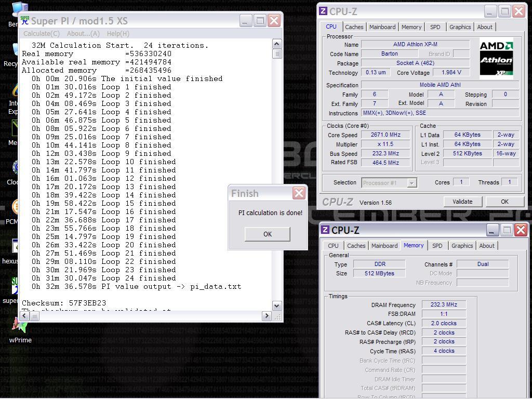The image size is (532, 399).
Task: Close the bottom CPU-Z Memory window
Action: [x=521, y=230]
